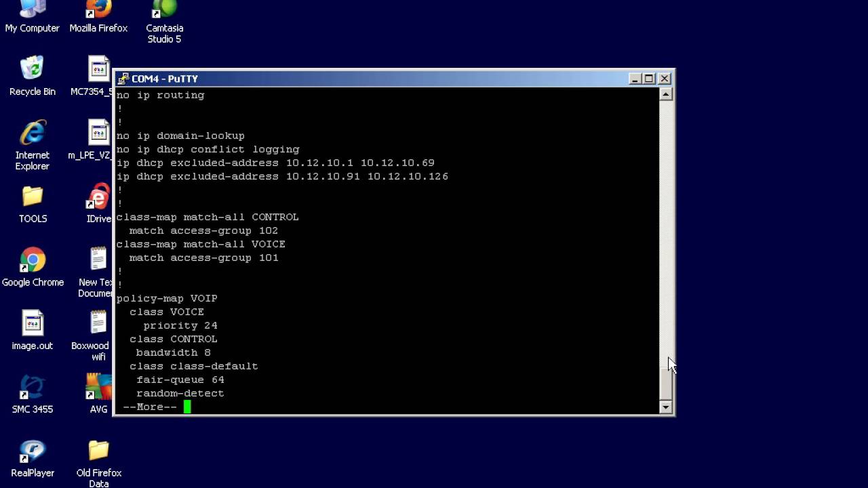
Task: Open the Old Firefox Data folder
Action: click(x=98, y=464)
